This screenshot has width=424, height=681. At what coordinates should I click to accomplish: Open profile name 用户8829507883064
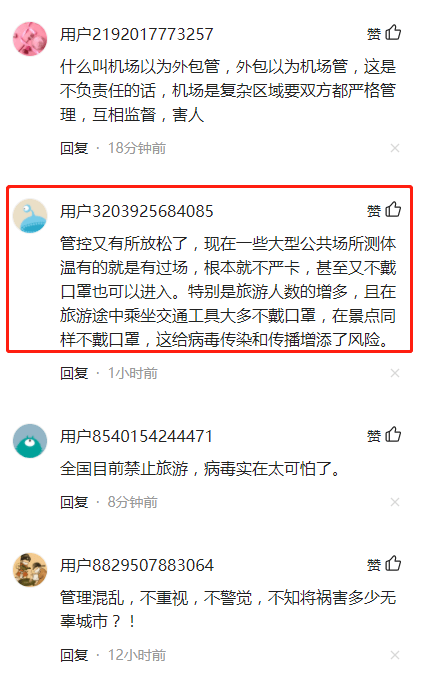tap(137, 565)
